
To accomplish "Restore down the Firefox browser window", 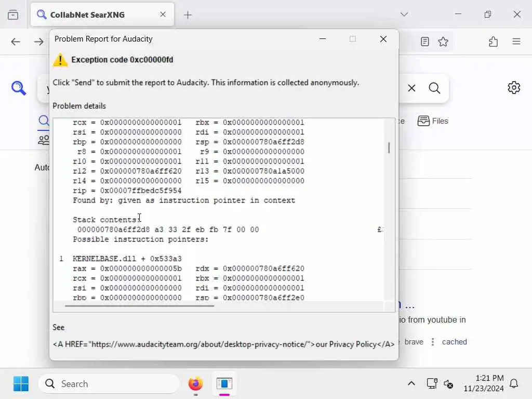I will (487, 14).
